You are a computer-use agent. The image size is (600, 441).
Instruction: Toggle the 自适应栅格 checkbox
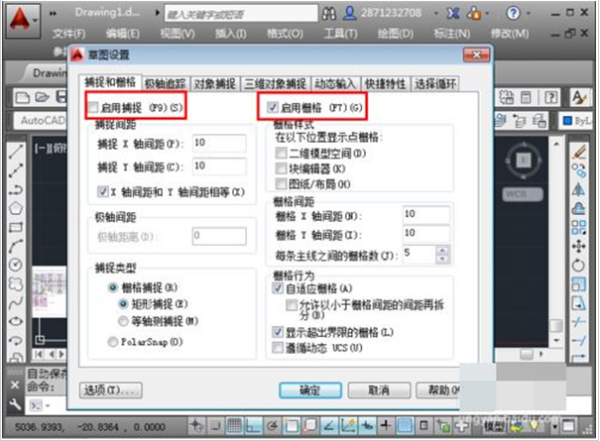pos(278,288)
